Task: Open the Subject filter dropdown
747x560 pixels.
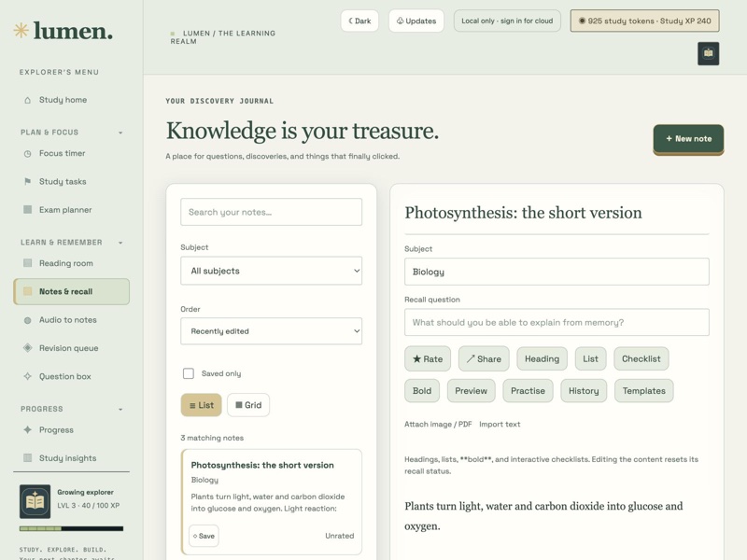Action: (271, 271)
